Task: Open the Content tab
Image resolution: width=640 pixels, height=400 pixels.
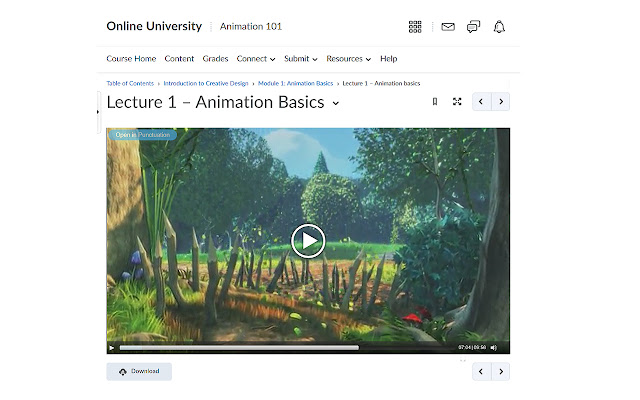Action: 179,59
